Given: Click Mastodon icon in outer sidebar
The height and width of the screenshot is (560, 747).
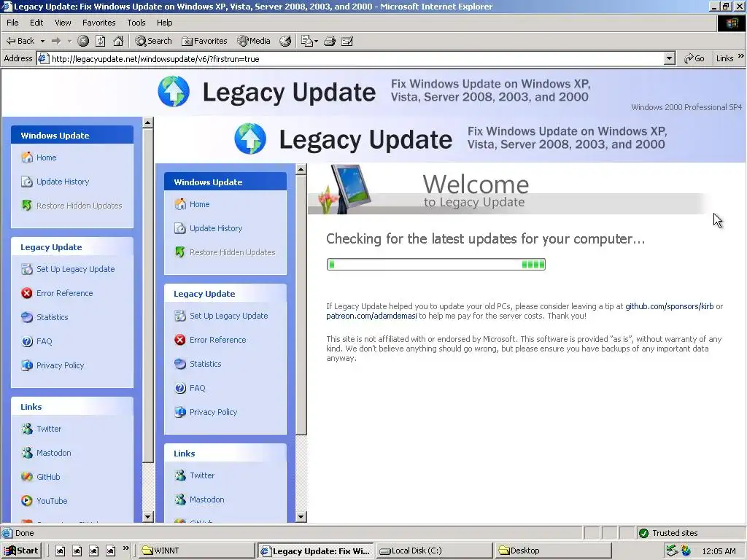Looking at the screenshot, I should click(x=27, y=452).
